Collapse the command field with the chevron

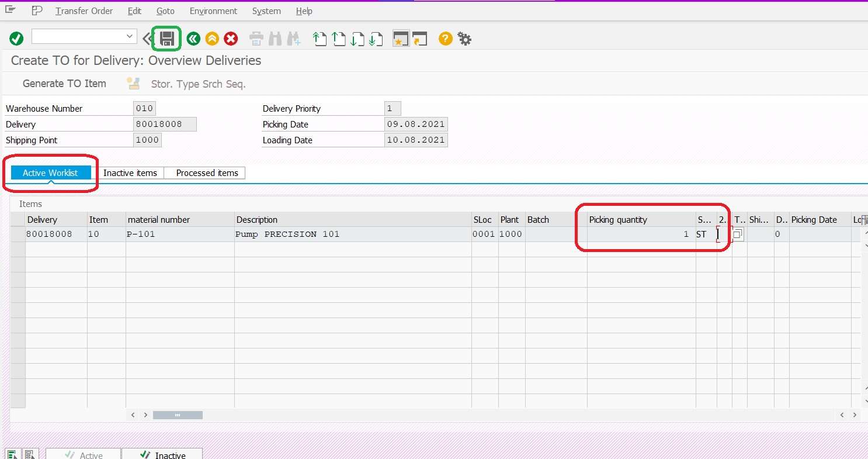[x=146, y=39]
